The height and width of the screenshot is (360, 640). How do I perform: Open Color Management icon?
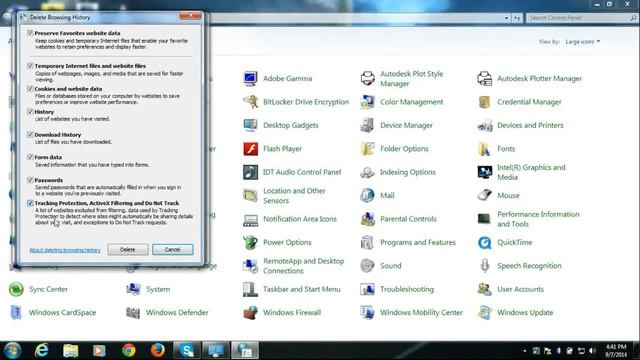367,102
